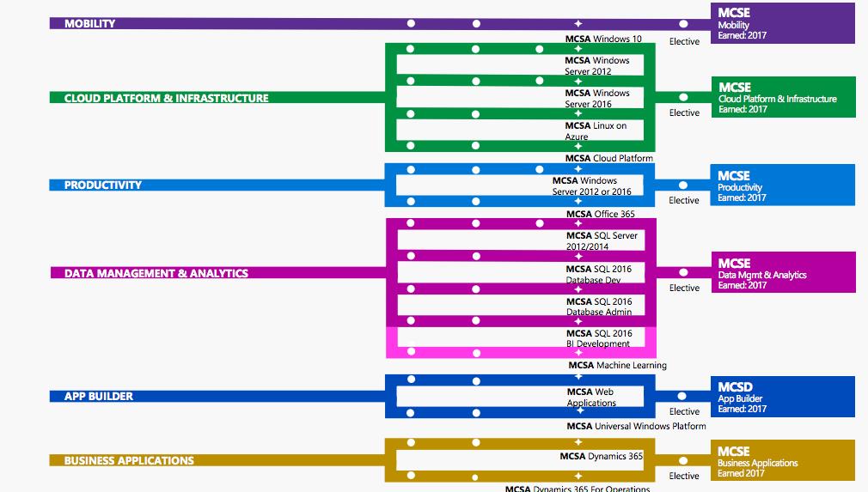Open the MCSD App Builder certification box

(783, 397)
